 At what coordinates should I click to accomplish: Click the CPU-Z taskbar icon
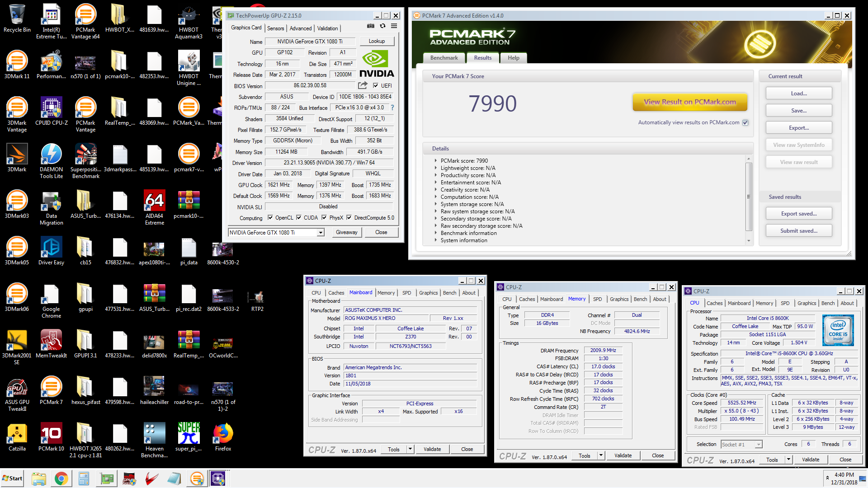[218, 479]
